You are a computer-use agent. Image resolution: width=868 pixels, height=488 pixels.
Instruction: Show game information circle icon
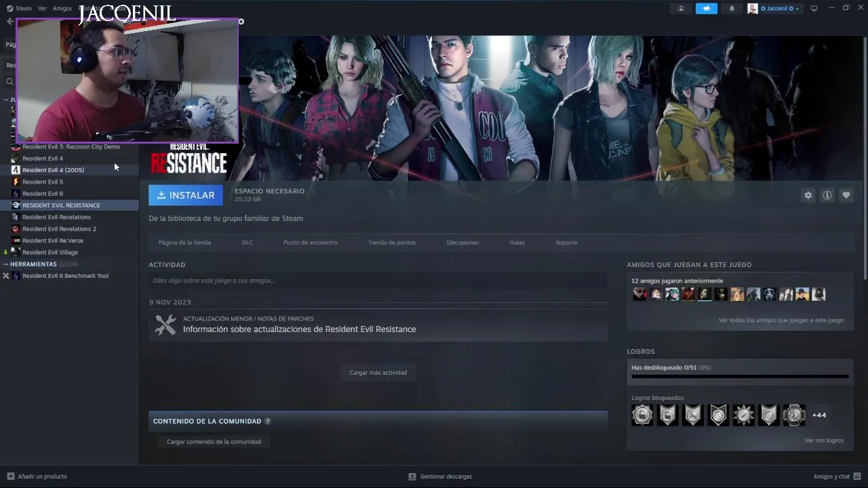point(827,195)
